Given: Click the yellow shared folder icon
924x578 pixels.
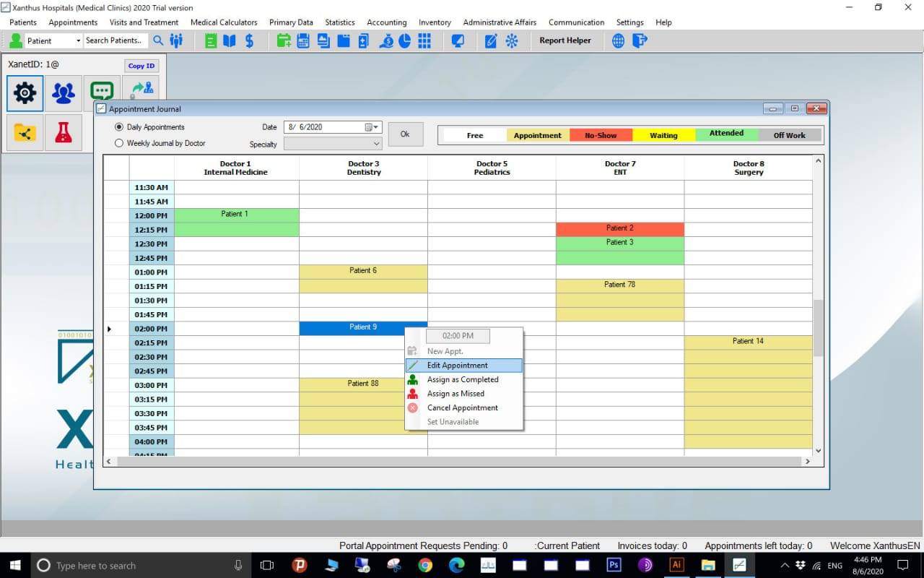Looking at the screenshot, I should coord(25,132).
